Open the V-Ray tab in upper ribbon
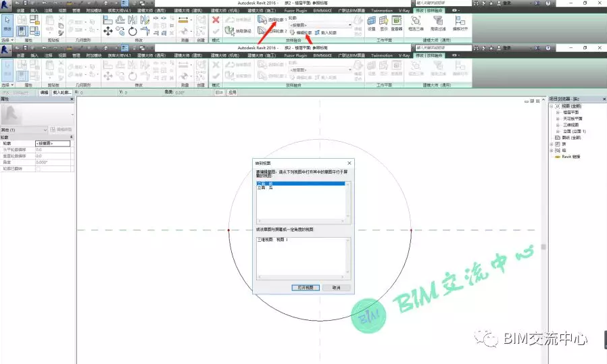The width and height of the screenshot is (607, 364). tap(404, 11)
